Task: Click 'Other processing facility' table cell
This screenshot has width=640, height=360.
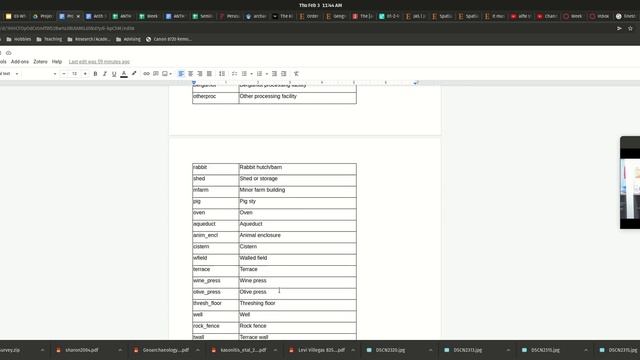Action: point(298,98)
